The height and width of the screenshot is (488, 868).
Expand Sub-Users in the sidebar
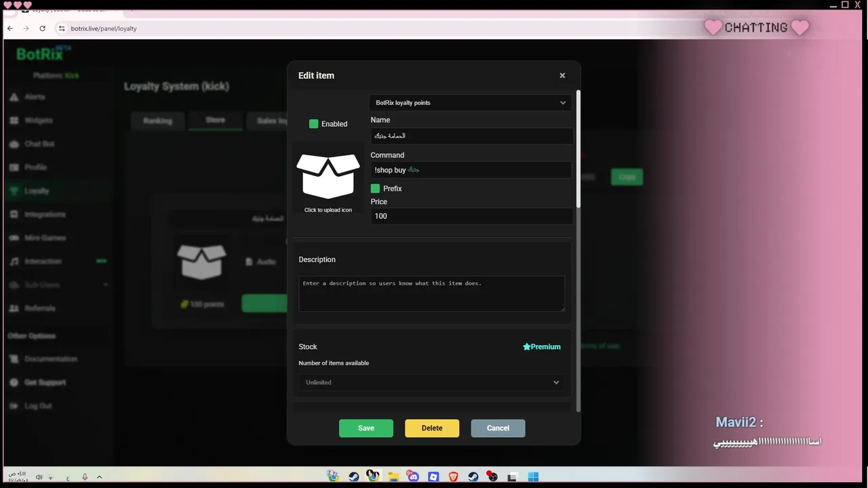pyautogui.click(x=58, y=285)
